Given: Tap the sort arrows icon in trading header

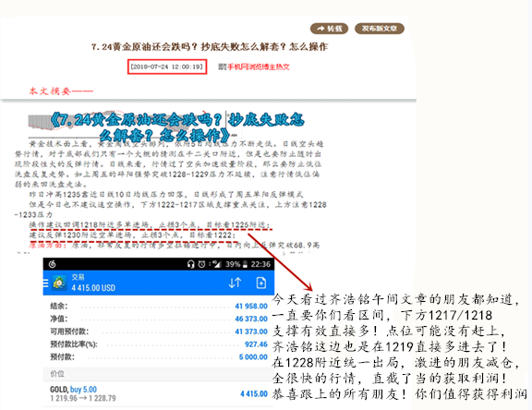Looking at the screenshot, I should (x=235, y=283).
